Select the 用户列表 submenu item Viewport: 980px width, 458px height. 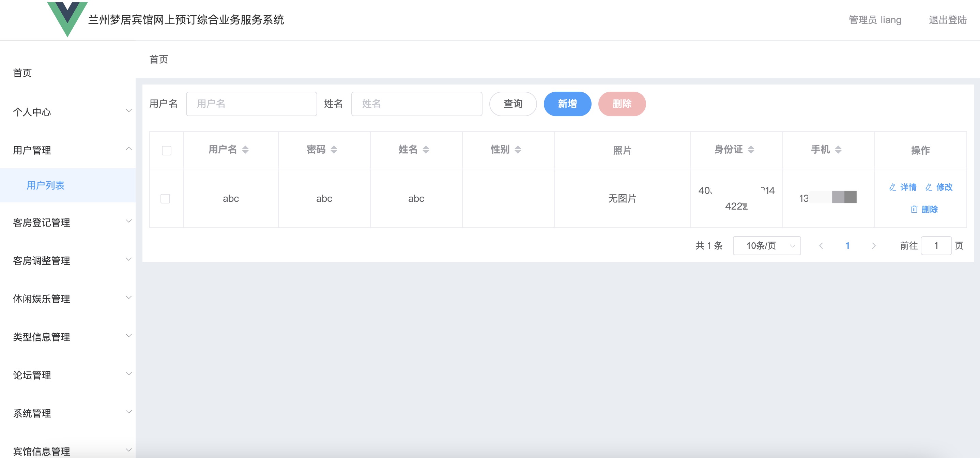pyautogui.click(x=68, y=185)
